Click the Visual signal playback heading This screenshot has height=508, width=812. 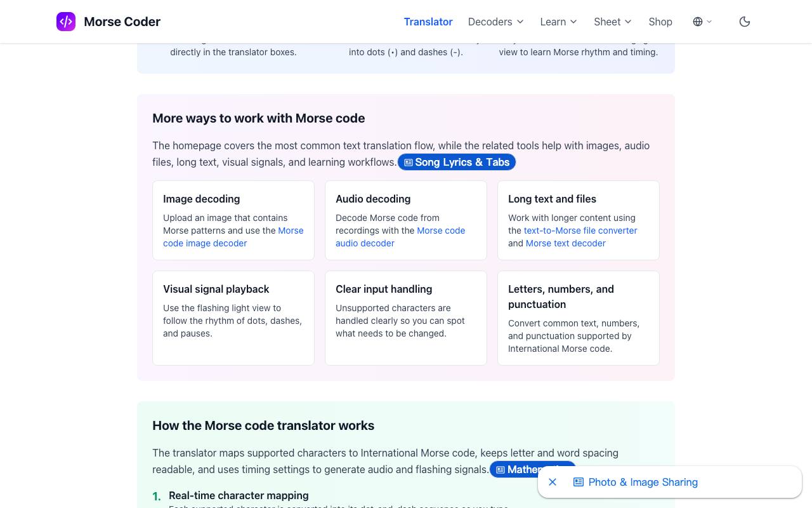(x=216, y=289)
